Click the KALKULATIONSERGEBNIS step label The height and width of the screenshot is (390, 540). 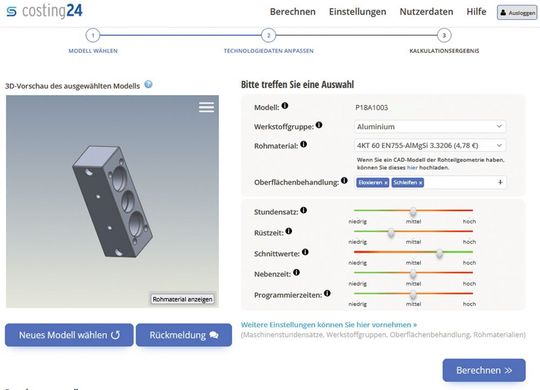(x=444, y=51)
